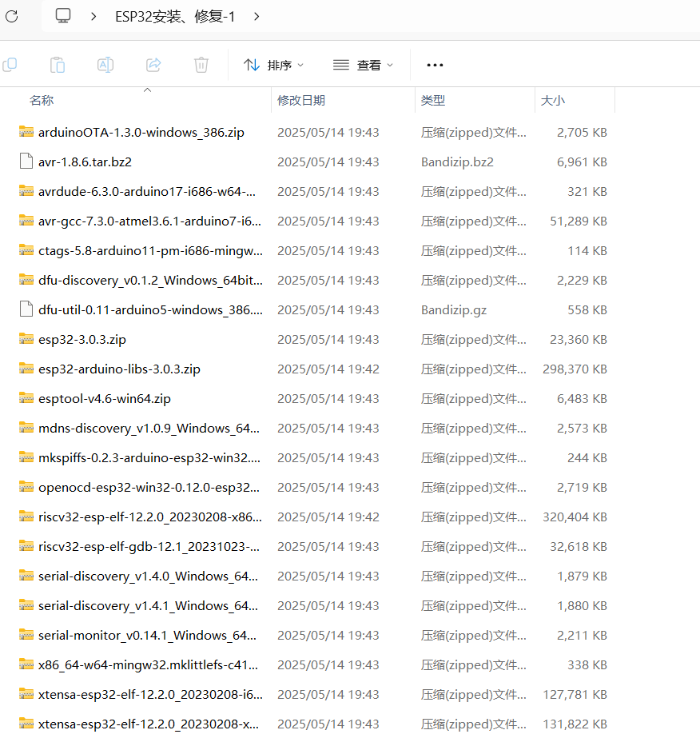Select the riscv32-esp-elf-gdb-12.1 zip icon
700x750 pixels.
click(x=26, y=546)
